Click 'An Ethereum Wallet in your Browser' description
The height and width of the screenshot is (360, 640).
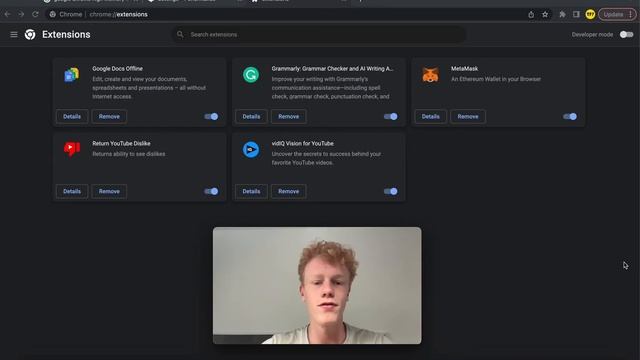(496, 79)
